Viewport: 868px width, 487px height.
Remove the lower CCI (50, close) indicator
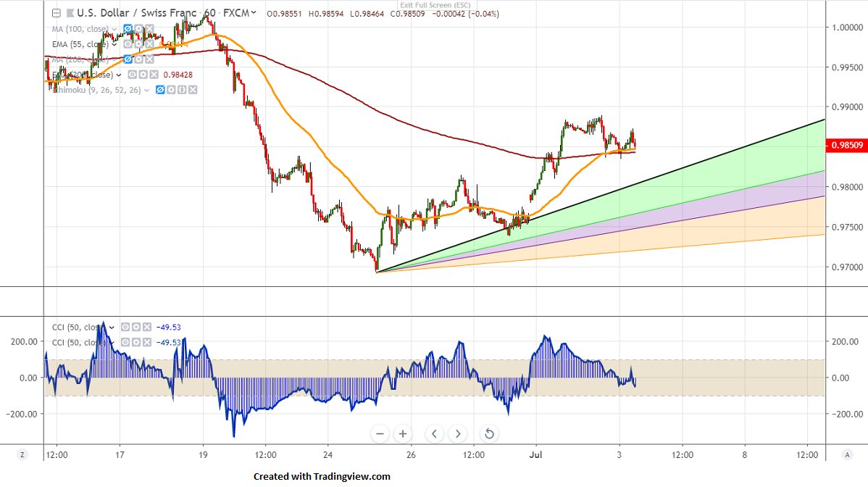146,343
